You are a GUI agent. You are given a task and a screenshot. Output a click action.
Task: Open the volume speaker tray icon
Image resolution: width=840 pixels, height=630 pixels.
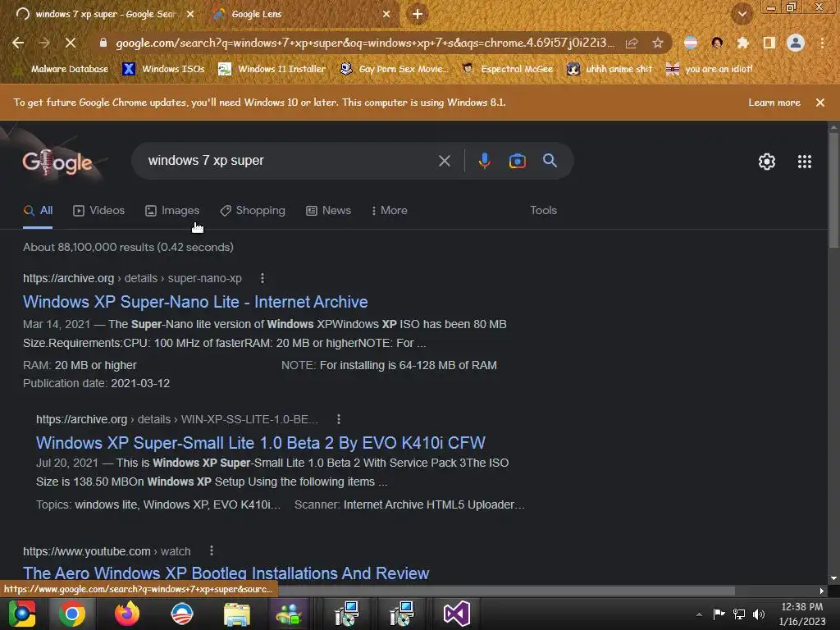tap(759, 614)
